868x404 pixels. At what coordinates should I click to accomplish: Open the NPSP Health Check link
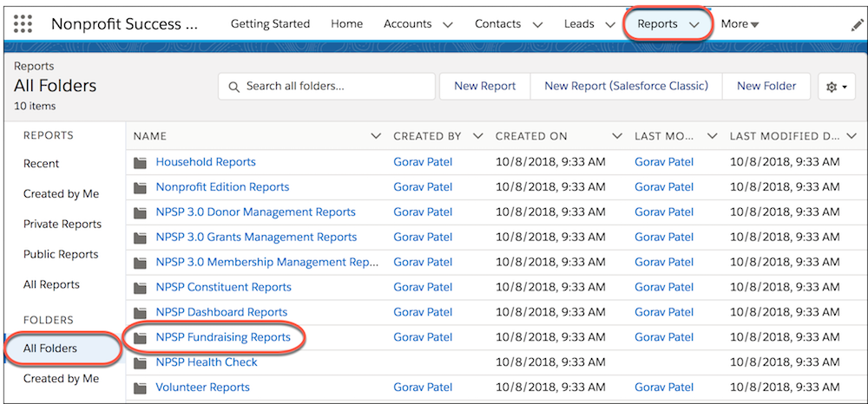[x=207, y=362]
